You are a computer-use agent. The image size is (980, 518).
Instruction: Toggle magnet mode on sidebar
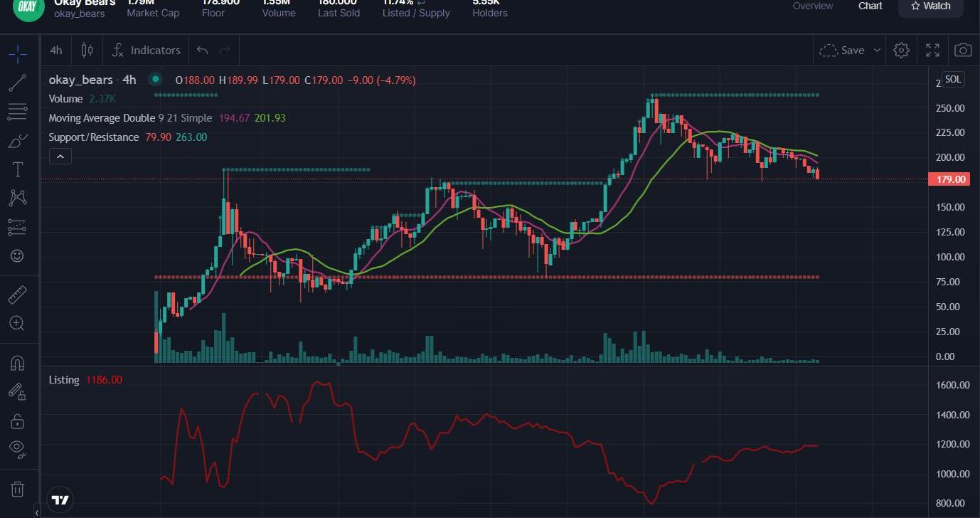click(x=18, y=363)
